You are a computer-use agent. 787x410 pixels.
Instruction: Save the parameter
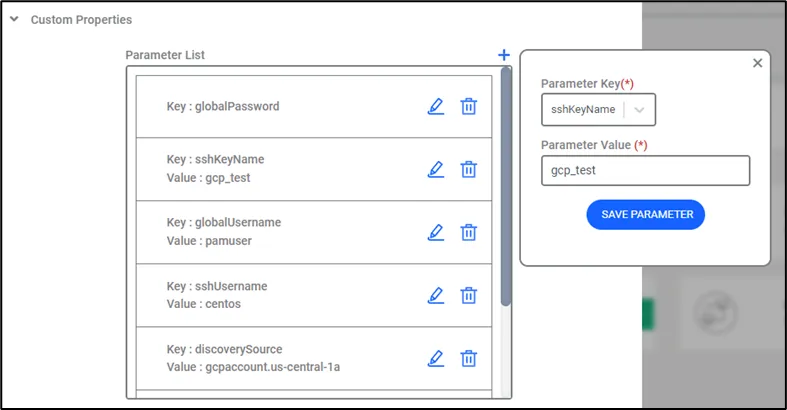pyautogui.click(x=645, y=214)
